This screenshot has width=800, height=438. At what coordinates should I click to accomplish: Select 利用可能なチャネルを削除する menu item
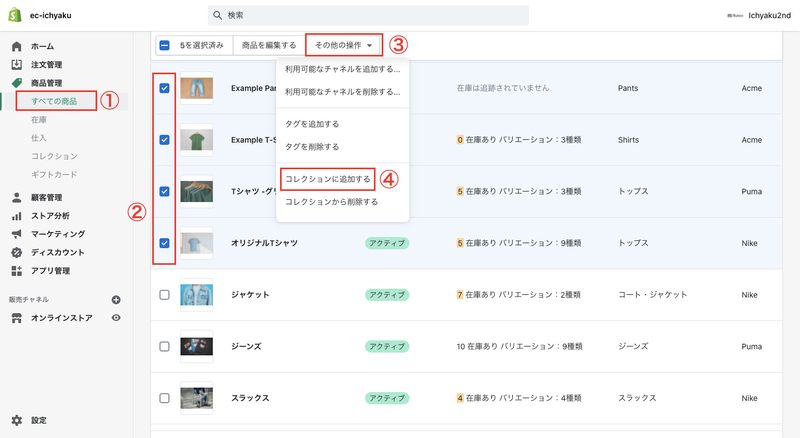(x=342, y=92)
